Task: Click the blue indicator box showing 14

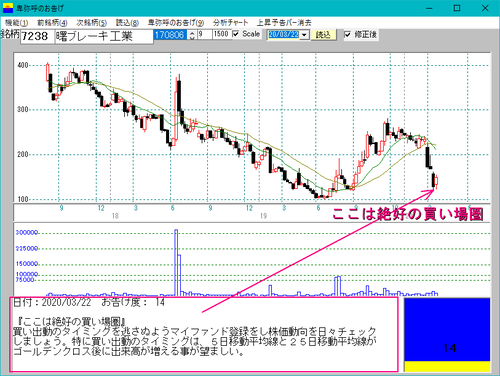Action: (x=447, y=329)
